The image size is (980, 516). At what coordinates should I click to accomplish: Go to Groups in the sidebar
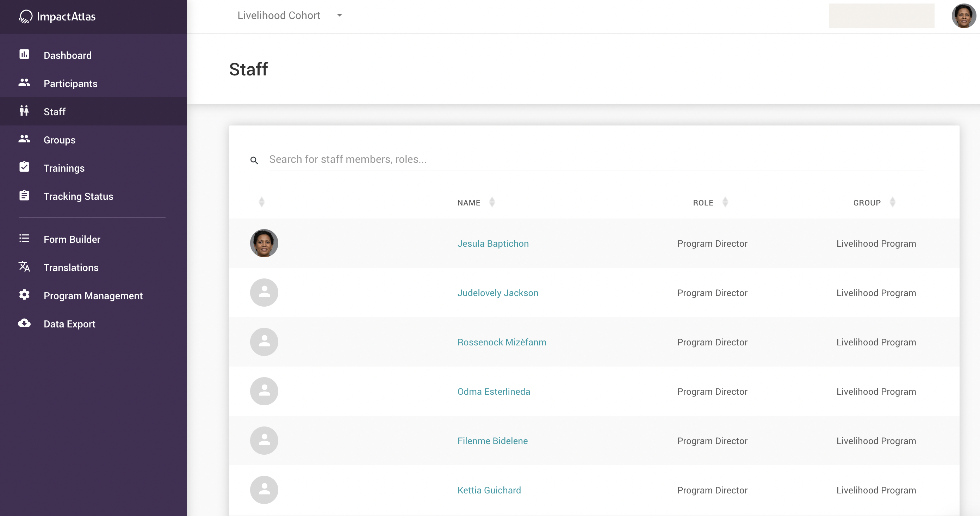tap(59, 140)
